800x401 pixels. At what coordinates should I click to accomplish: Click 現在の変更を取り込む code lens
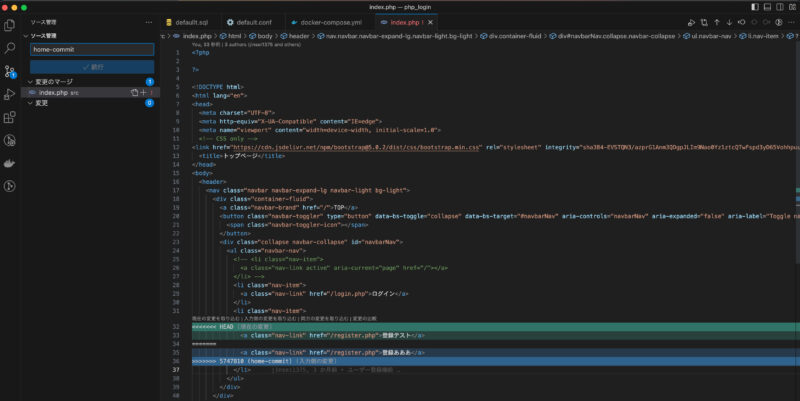217,318
